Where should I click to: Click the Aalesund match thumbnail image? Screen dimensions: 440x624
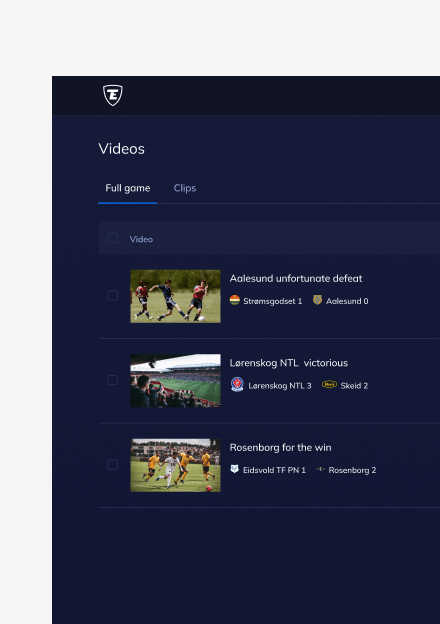click(x=175, y=296)
